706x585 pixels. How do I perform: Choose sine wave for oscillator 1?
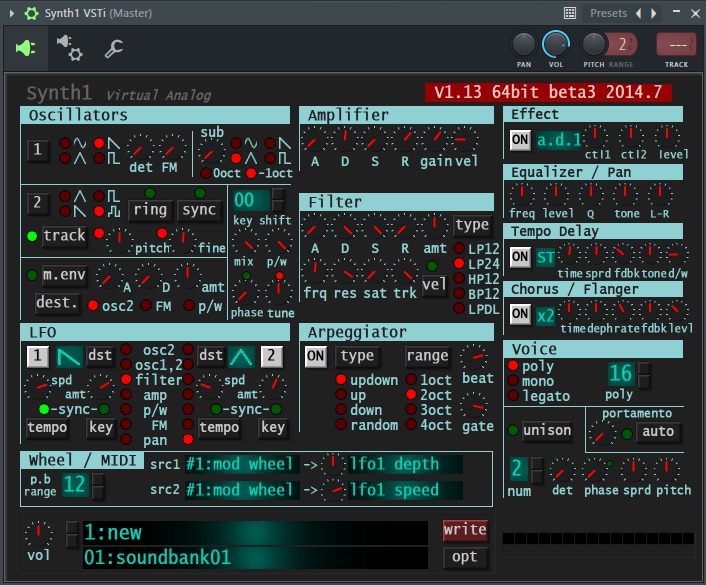[65, 143]
